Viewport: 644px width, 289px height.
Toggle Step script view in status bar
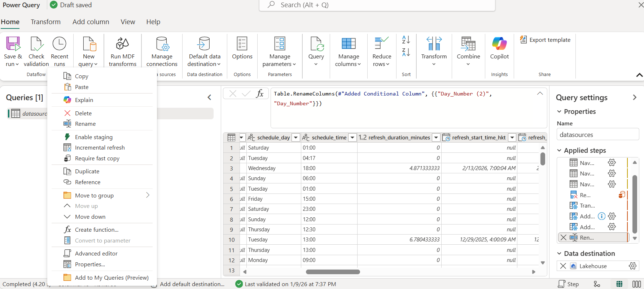568,284
